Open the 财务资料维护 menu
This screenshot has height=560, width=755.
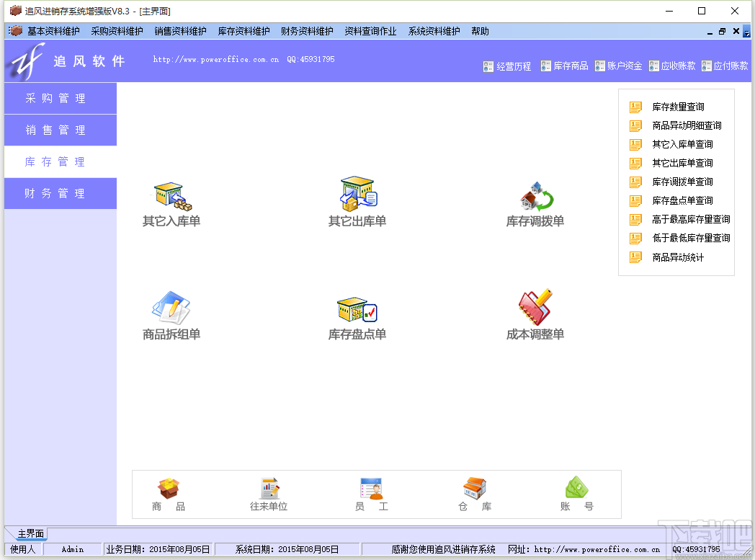[307, 31]
